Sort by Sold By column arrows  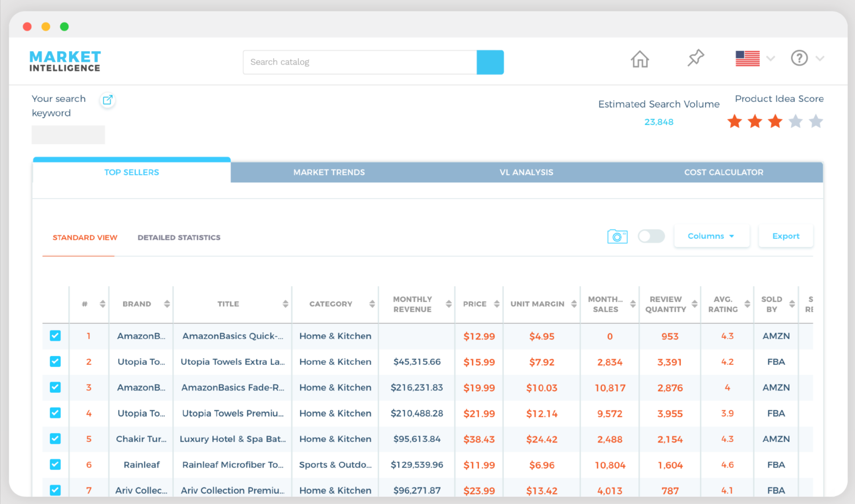792,304
